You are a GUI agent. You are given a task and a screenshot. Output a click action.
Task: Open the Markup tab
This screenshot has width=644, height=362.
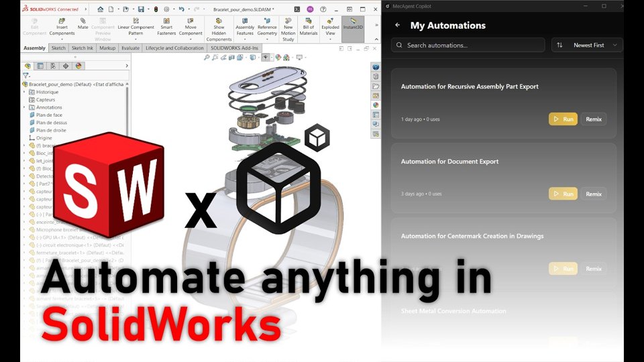pyautogui.click(x=107, y=48)
